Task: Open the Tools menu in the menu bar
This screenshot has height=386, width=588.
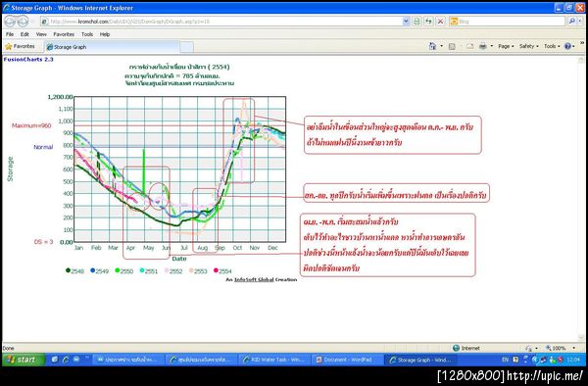Action: (x=87, y=34)
